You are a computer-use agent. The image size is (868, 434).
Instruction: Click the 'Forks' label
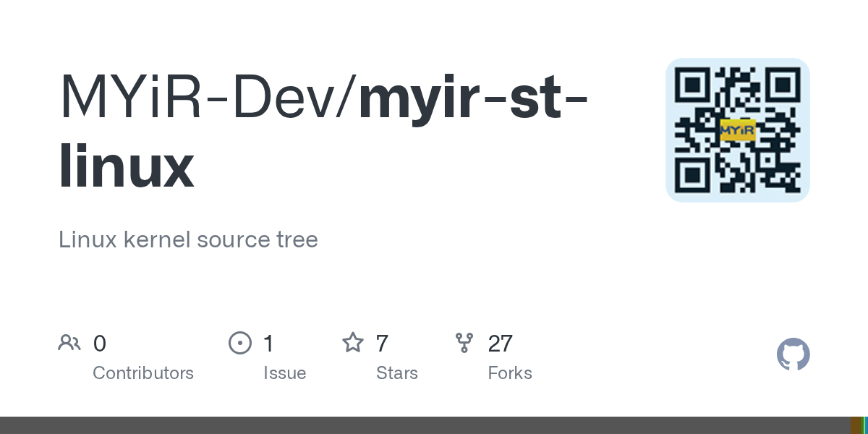click(x=510, y=373)
